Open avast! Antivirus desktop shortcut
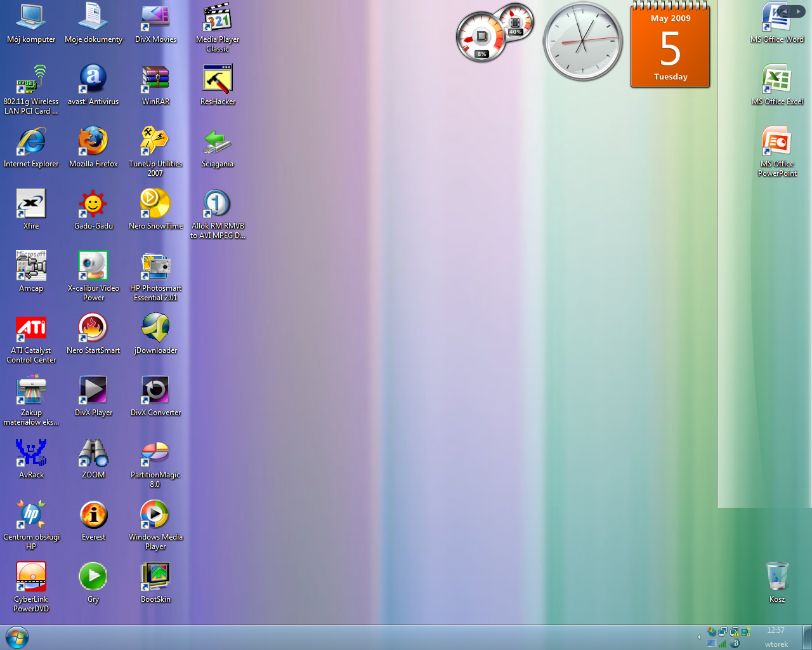Image resolution: width=812 pixels, height=650 pixels. (93, 85)
